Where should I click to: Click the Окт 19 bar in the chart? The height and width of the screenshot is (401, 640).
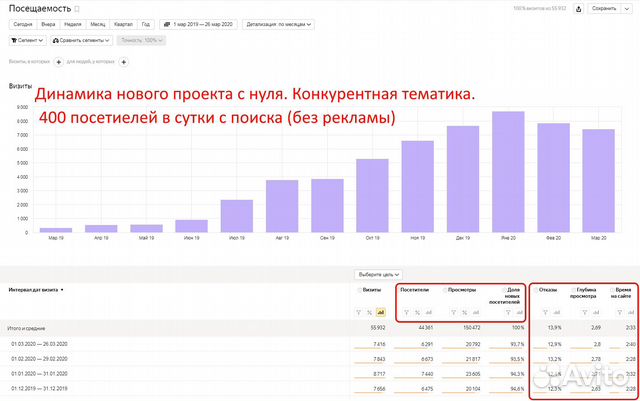pyautogui.click(x=372, y=196)
